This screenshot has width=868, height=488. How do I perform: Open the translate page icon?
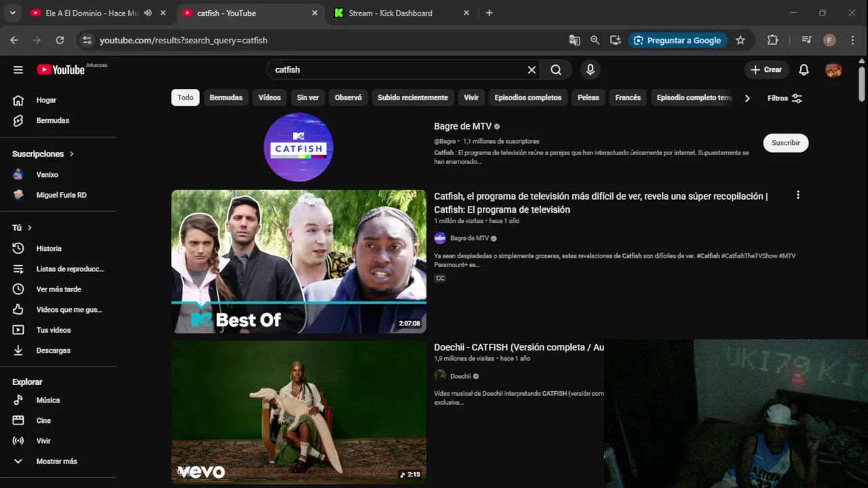tap(574, 40)
